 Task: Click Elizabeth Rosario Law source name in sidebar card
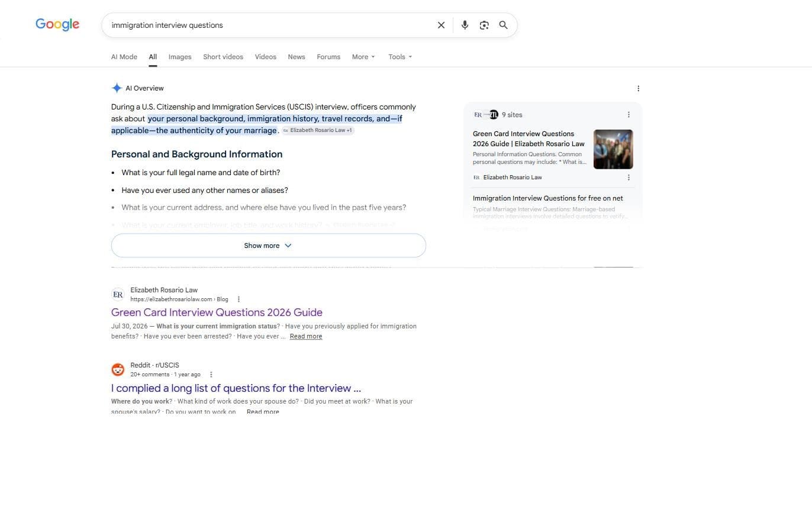513,178
